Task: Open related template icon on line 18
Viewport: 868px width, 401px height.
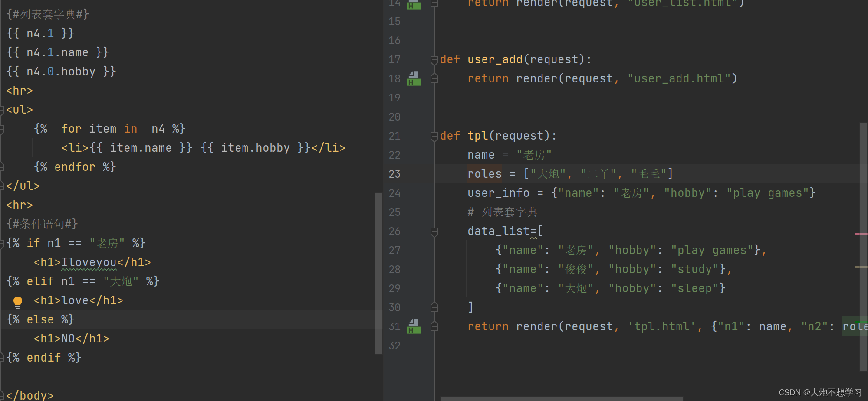Action: point(414,78)
